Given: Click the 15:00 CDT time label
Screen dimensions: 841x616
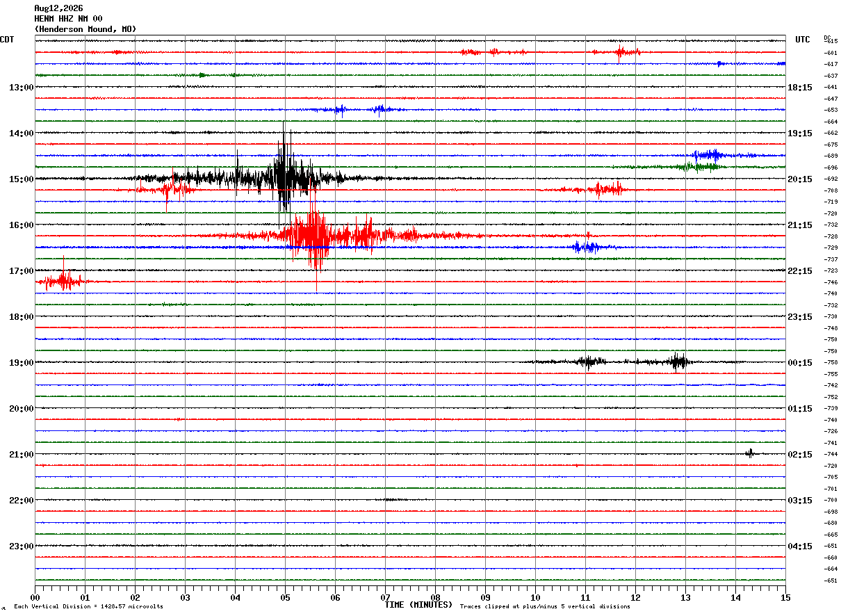Looking at the screenshot, I should [21, 179].
